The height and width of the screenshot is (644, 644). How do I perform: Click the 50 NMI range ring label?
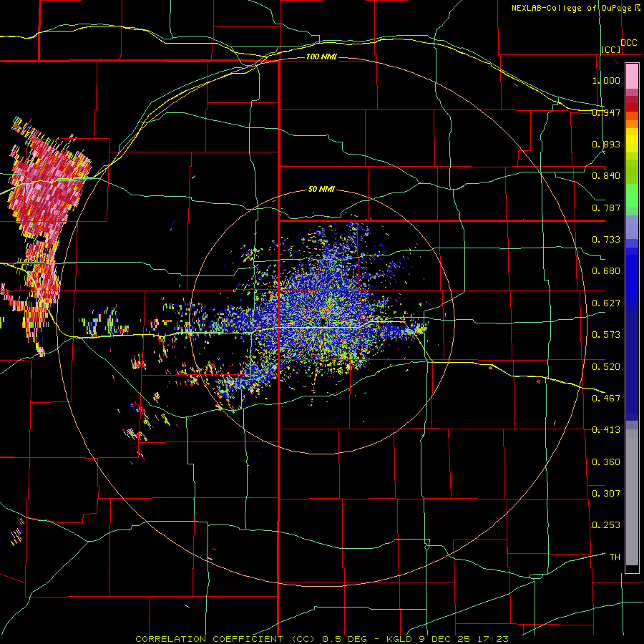(x=321, y=189)
